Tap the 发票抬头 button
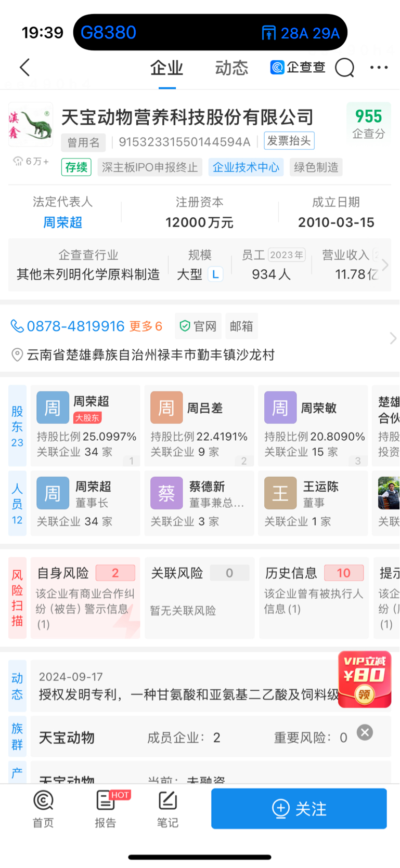This screenshot has height=868, width=400. click(289, 141)
